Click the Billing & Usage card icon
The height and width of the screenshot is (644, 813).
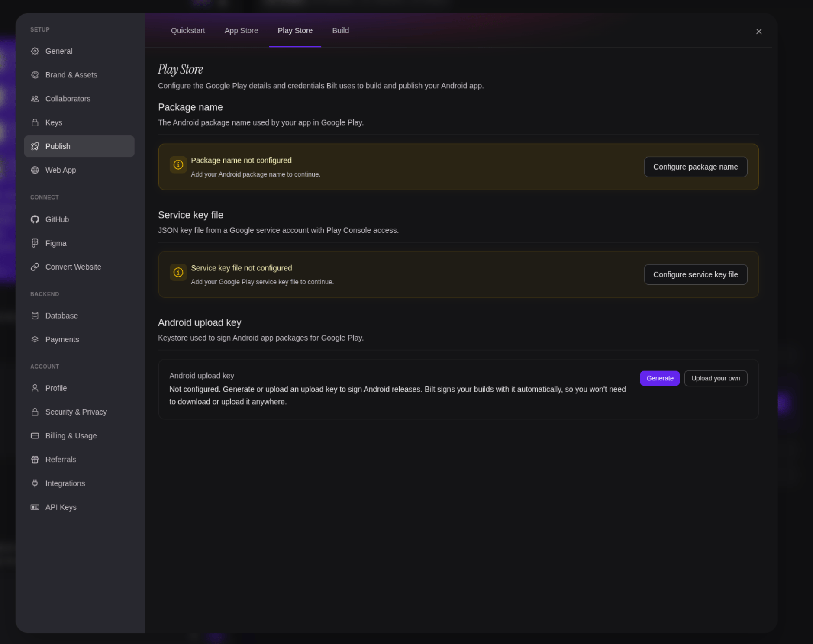(35, 436)
